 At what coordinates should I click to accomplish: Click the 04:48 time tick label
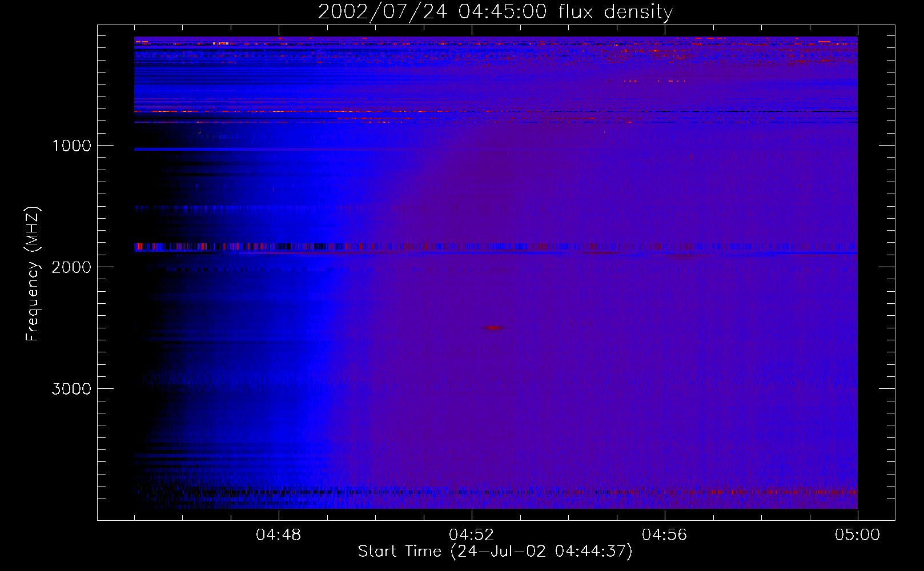[x=279, y=535]
